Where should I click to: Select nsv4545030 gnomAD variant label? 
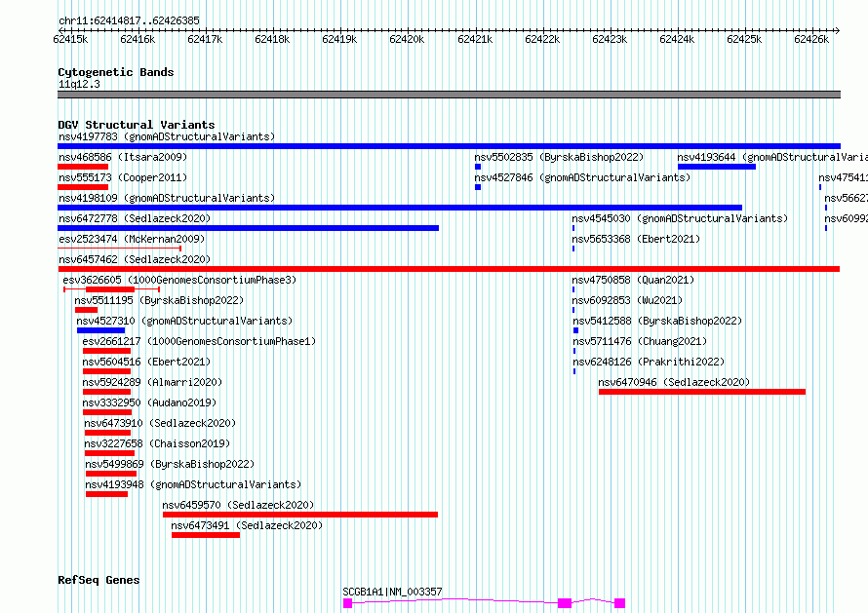click(x=680, y=218)
